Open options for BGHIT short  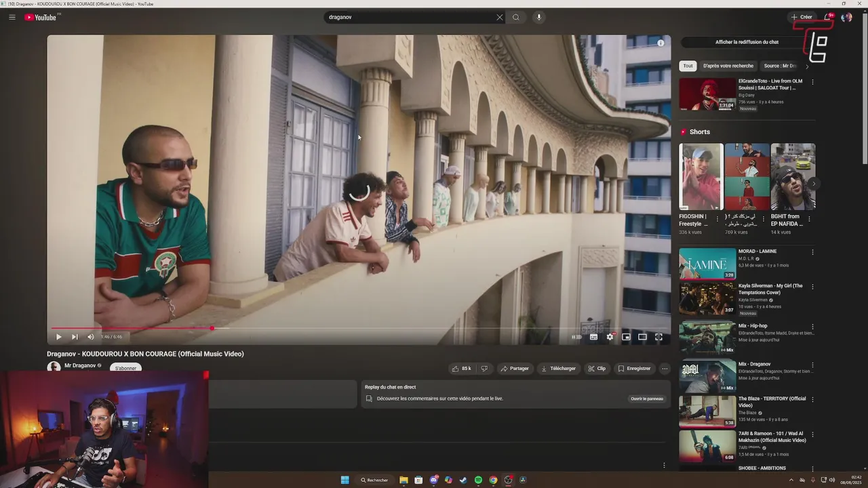pos(809,219)
